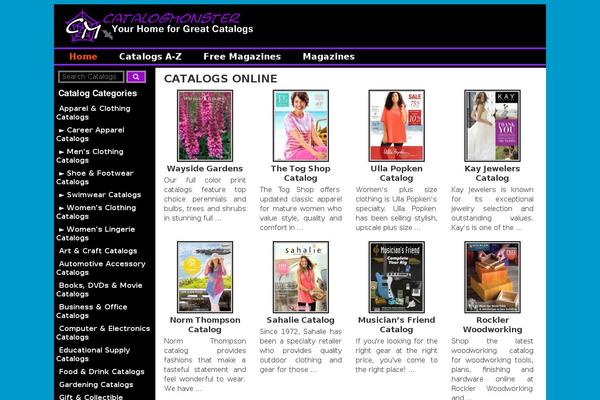Click the CatalogMonster CM star logo
Screen dimensions: 600x400
click(x=83, y=26)
